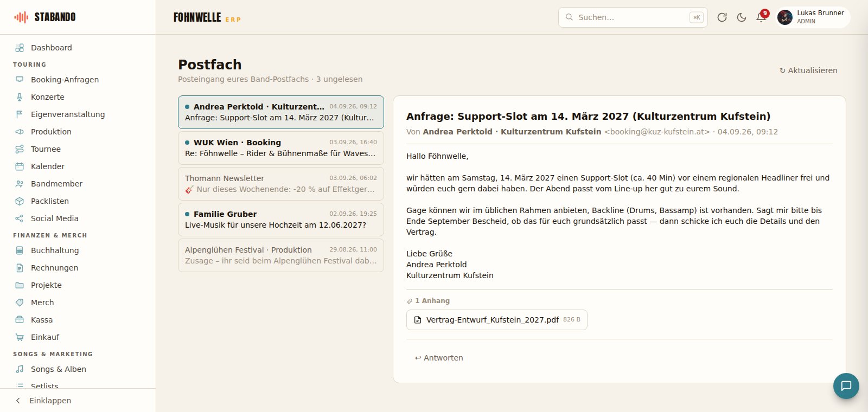
Task: Click the Föhnwelle ERP title
Action: 207,17
